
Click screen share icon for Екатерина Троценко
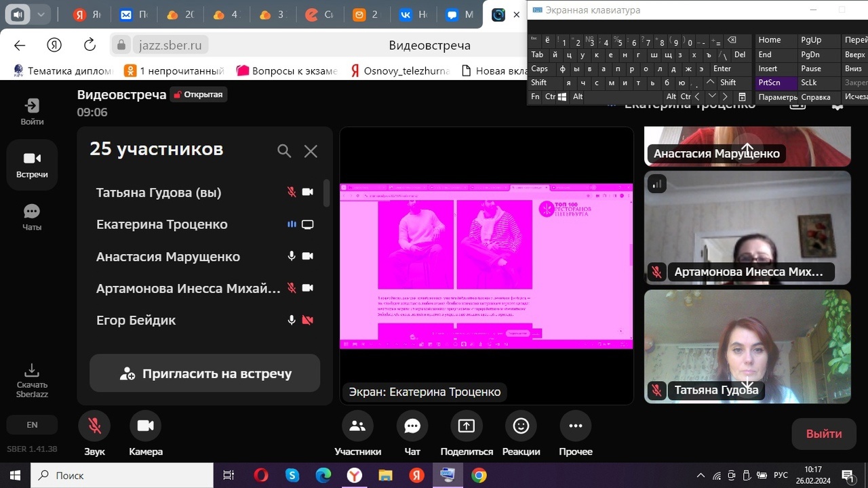click(x=308, y=224)
